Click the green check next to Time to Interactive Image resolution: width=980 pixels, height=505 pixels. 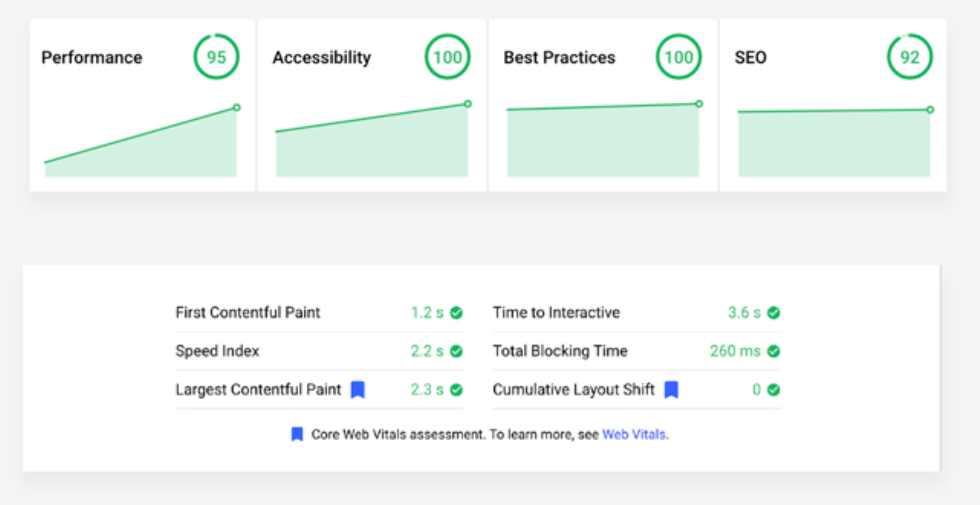(x=774, y=312)
